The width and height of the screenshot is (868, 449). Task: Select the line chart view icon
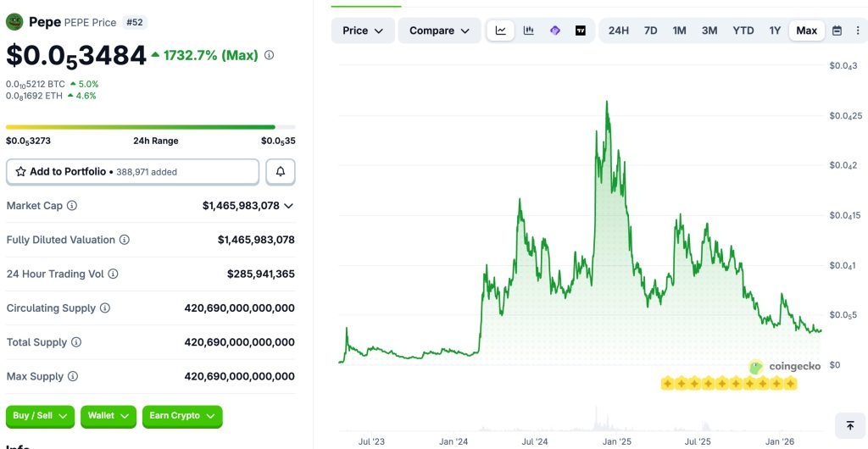pos(500,31)
